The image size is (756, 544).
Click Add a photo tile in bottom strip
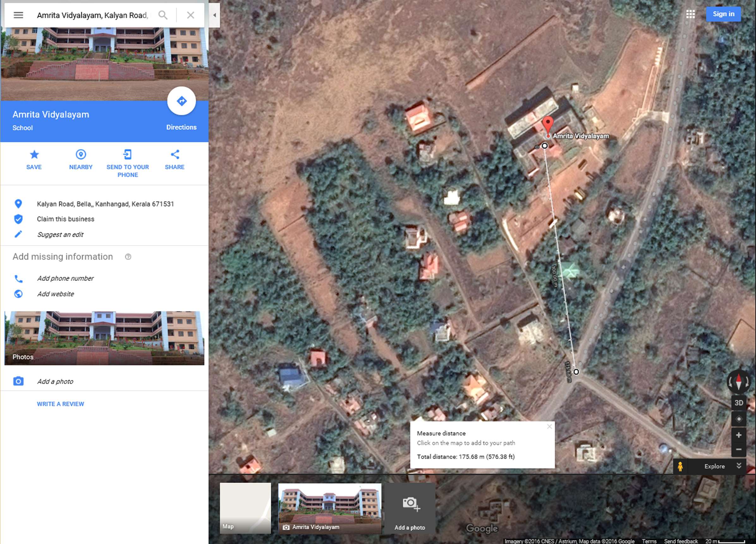click(410, 508)
